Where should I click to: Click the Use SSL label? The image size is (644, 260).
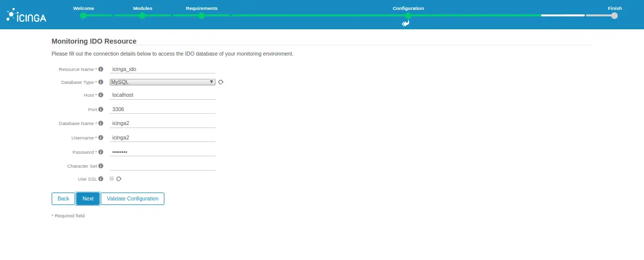pos(87,179)
